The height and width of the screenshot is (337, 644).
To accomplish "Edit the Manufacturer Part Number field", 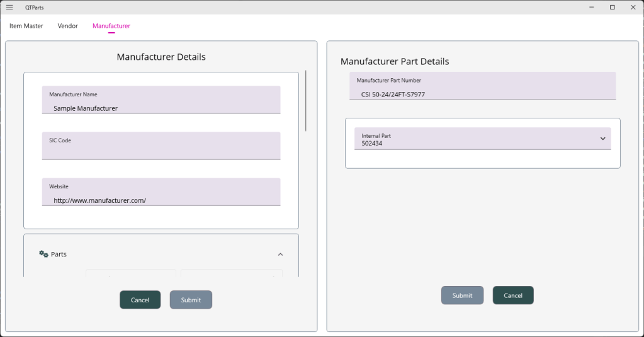I will (482, 94).
